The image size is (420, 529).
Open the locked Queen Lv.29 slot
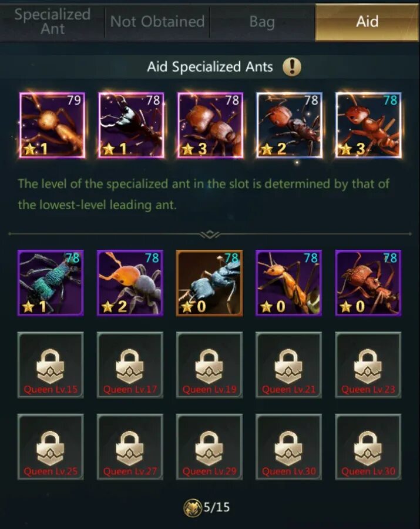(209, 447)
